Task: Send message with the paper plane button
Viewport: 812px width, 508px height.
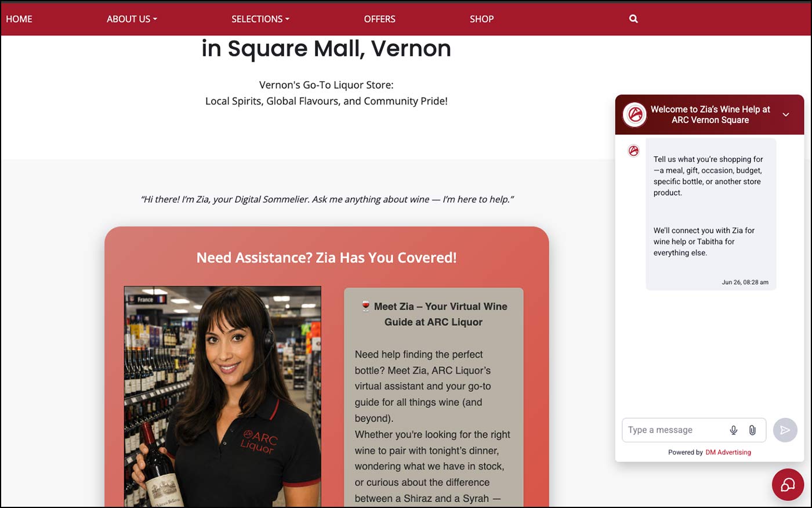Action: [785, 430]
